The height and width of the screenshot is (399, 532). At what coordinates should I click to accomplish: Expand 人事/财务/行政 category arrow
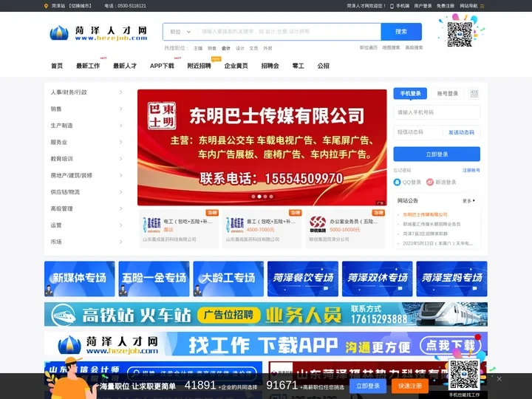(120, 92)
